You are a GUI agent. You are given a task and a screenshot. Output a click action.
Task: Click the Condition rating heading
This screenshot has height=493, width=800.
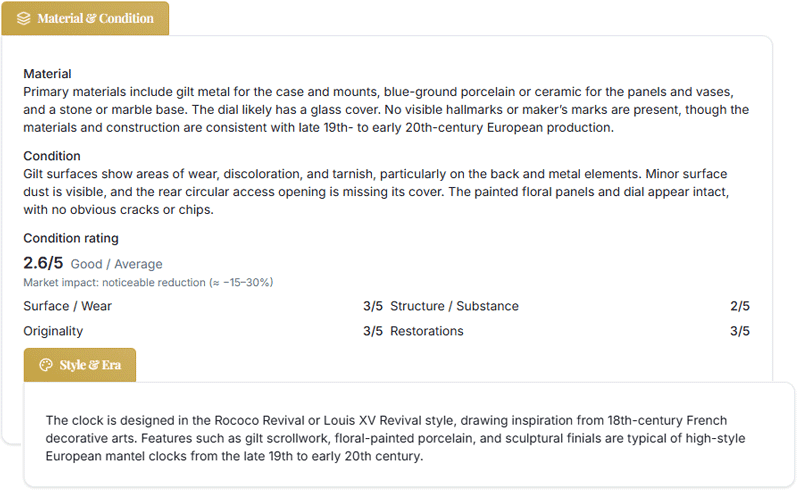tap(71, 238)
